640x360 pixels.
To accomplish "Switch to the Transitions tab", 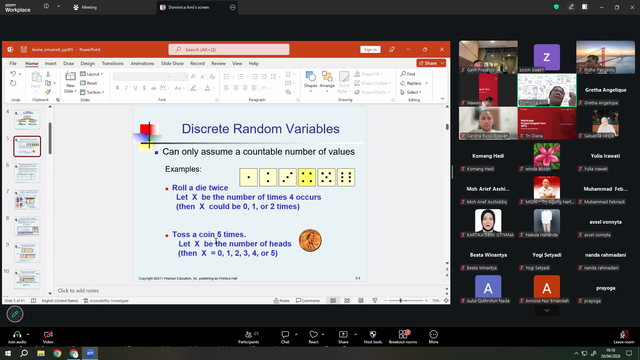I will (x=113, y=64).
